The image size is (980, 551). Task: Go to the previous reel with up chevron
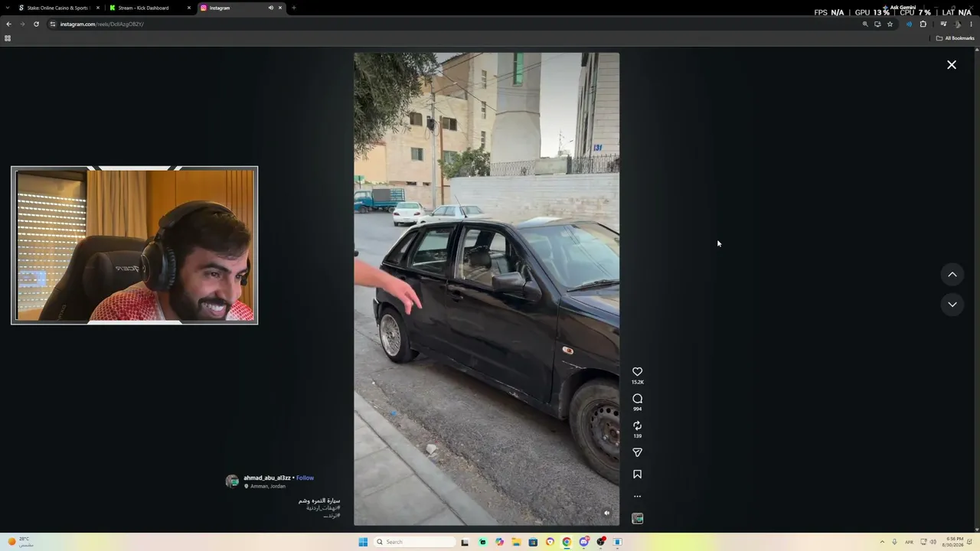(952, 274)
